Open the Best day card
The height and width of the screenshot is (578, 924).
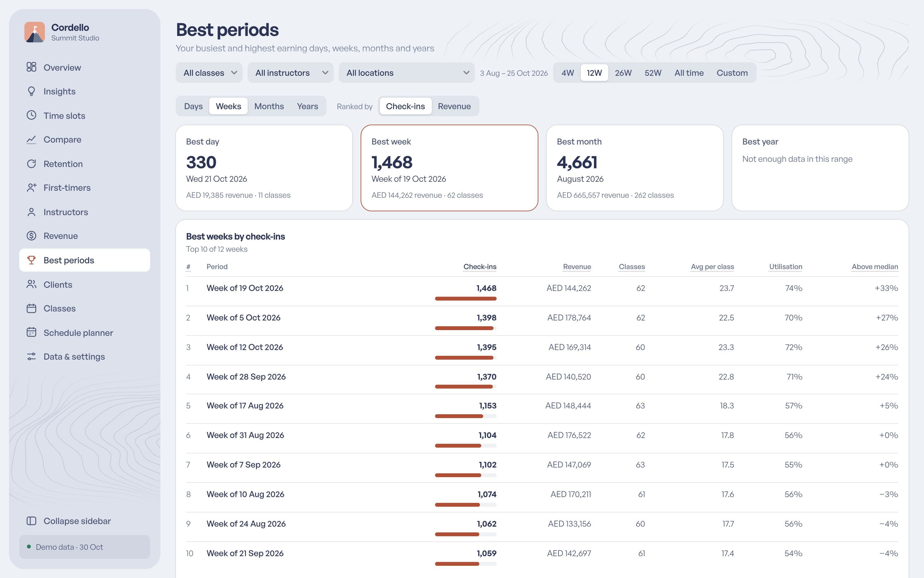pyautogui.click(x=264, y=168)
